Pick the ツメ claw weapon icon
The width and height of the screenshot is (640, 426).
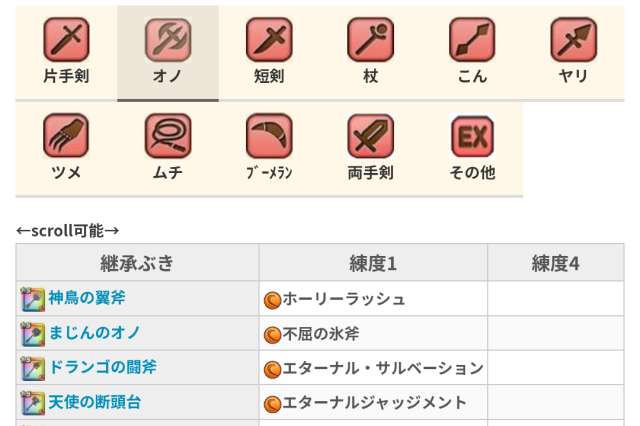[x=66, y=135]
